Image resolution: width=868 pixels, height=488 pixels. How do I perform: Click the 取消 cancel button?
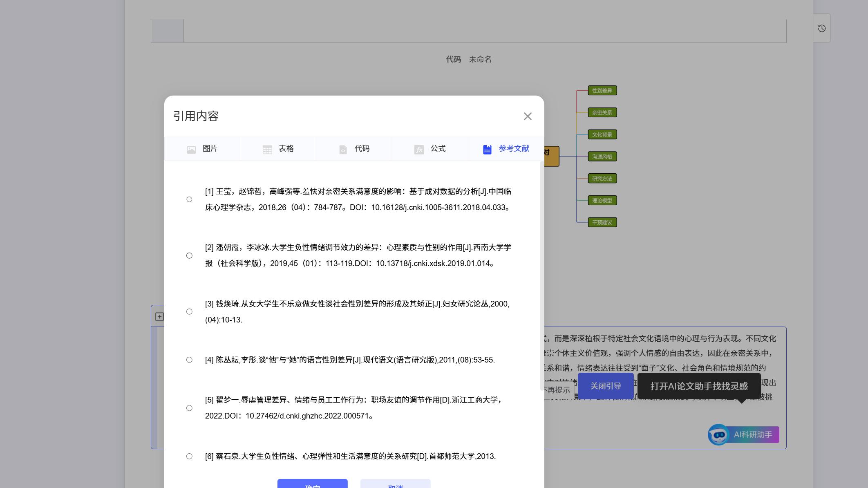pyautogui.click(x=394, y=486)
